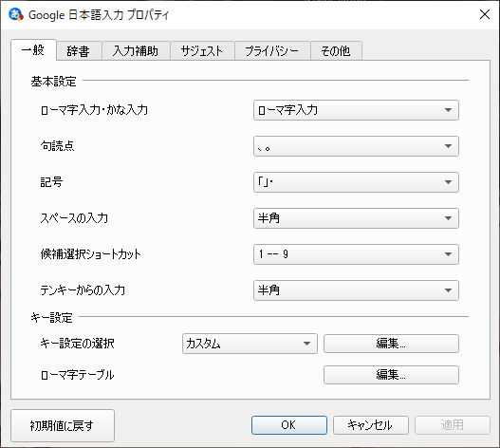Click the Google Japanese Input app icon
The image size is (500, 448).
click(x=15, y=14)
